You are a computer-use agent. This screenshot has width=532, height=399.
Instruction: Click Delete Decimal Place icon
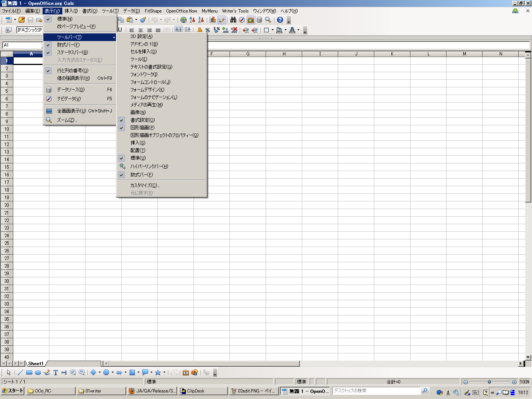coord(234,30)
